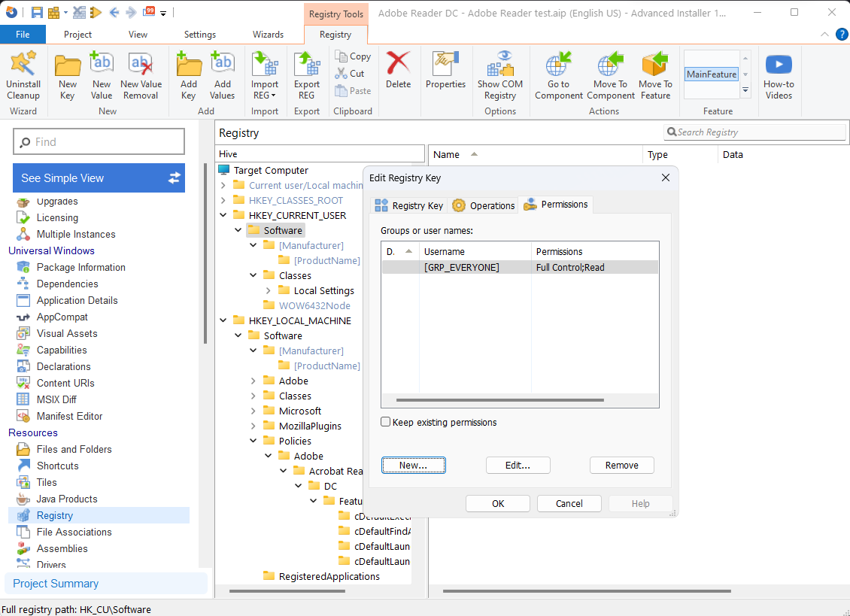
Task: Open the Import REG tool
Action: point(265,76)
